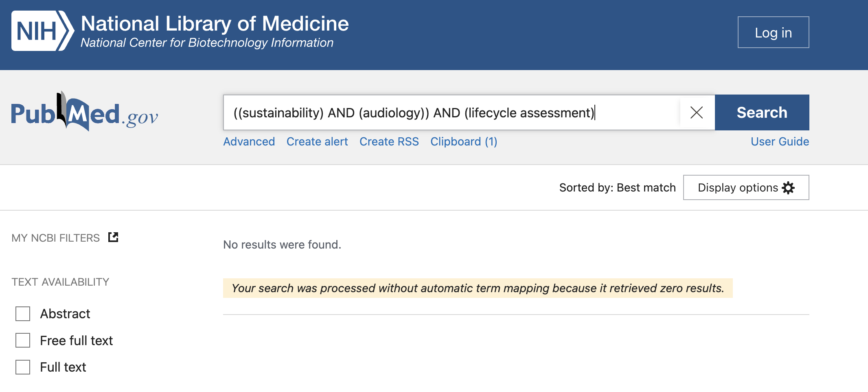Select the Create alert link
Image resolution: width=868 pixels, height=392 pixels.
tap(317, 141)
